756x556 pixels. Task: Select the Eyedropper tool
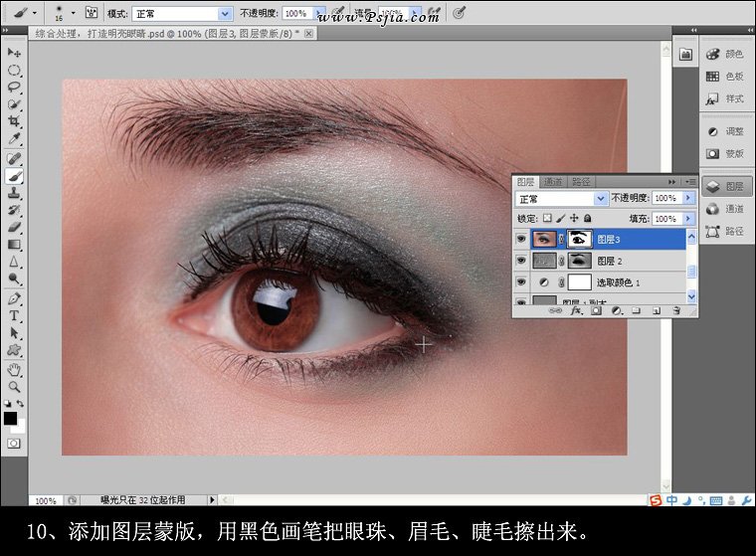pyautogui.click(x=14, y=138)
